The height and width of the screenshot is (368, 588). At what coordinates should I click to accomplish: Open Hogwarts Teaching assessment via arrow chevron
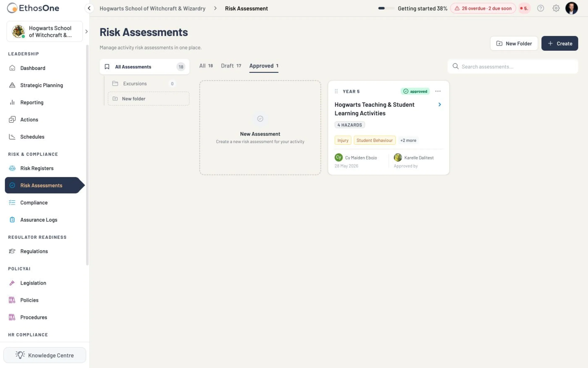click(x=440, y=105)
